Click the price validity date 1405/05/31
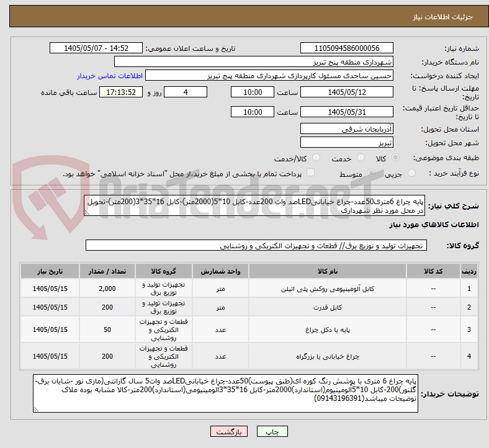The image size is (489, 448). 346,112
